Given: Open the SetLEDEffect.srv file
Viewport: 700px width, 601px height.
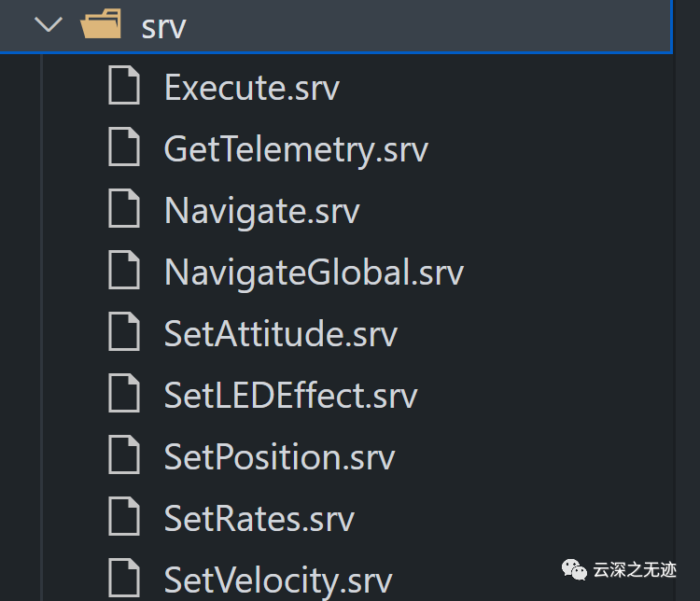Looking at the screenshot, I should pos(290,396).
